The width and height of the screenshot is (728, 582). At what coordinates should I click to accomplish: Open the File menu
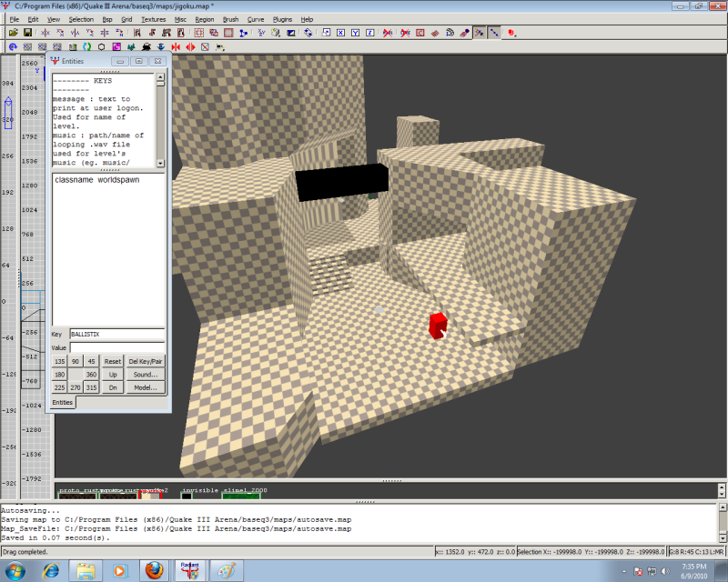(15, 19)
